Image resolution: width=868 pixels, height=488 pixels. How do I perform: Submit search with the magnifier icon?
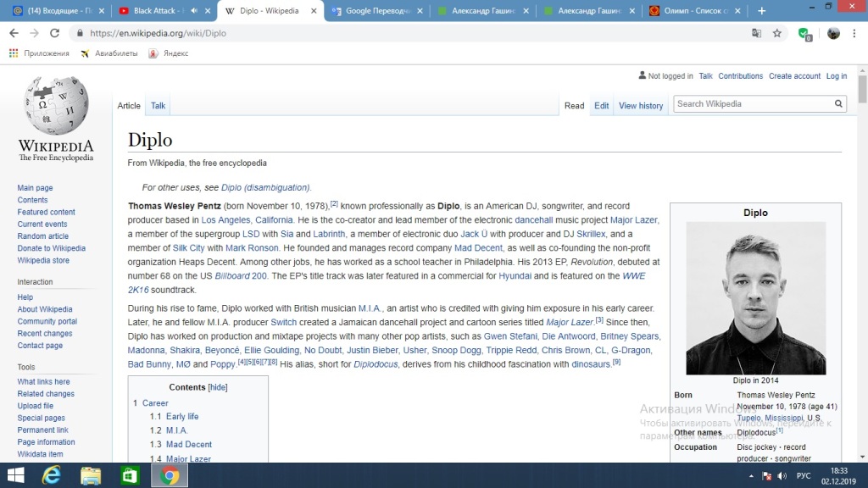tap(838, 103)
